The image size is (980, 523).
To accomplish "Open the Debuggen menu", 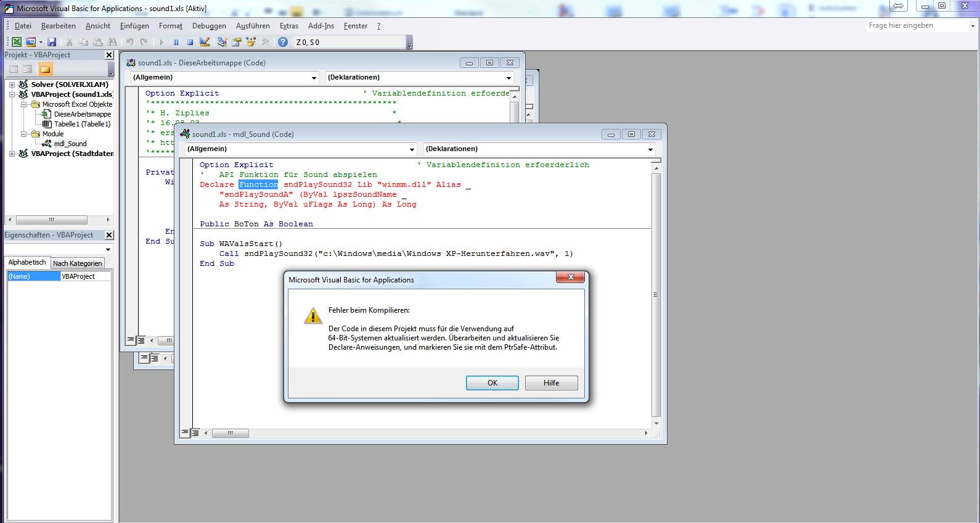I will (x=209, y=26).
